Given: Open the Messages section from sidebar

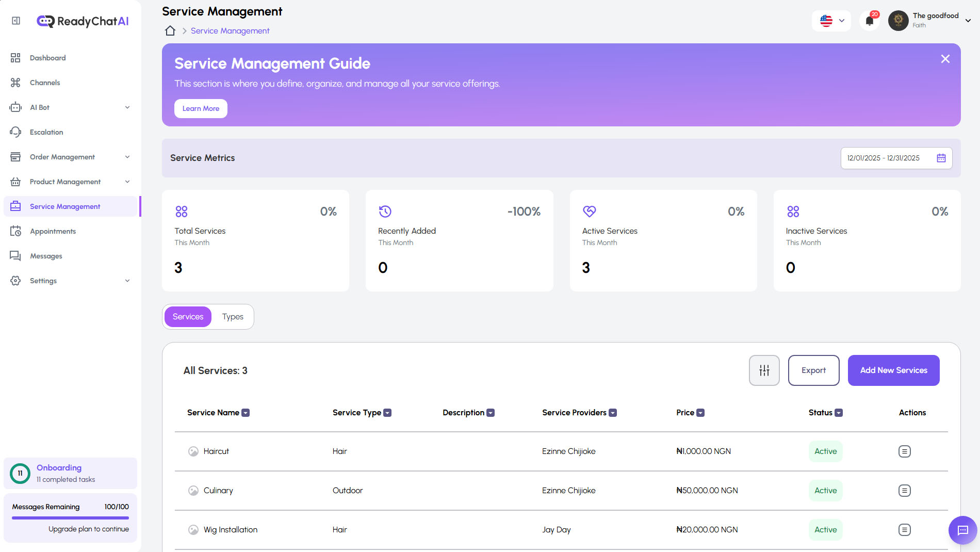Looking at the screenshot, I should point(46,256).
